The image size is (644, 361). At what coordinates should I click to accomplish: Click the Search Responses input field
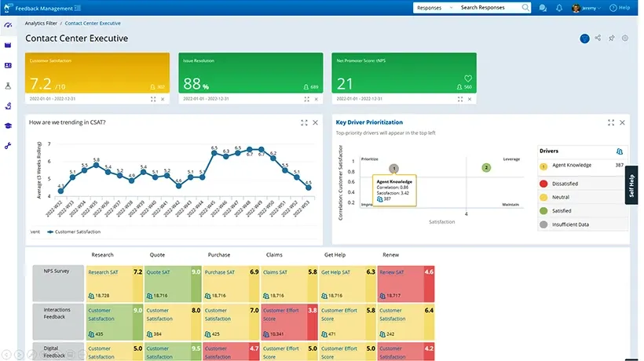pos(490,8)
